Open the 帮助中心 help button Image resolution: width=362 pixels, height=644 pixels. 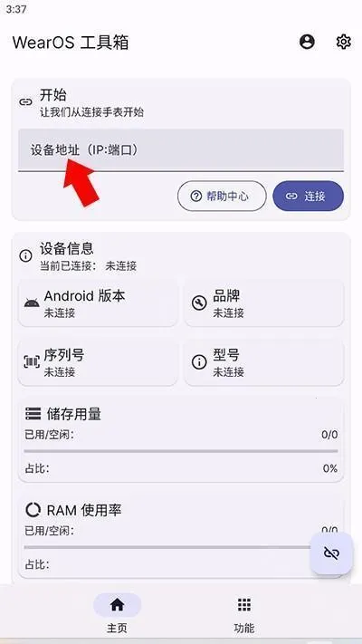click(222, 197)
